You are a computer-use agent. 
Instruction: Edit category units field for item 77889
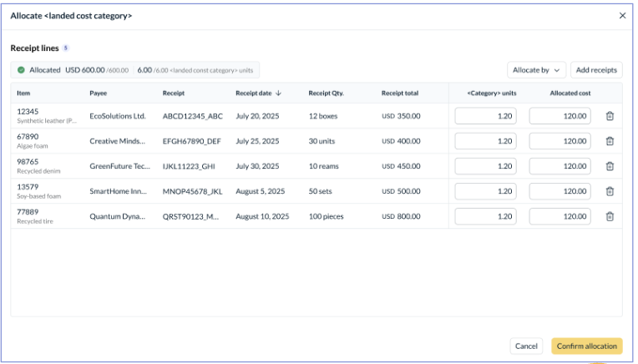(x=485, y=216)
